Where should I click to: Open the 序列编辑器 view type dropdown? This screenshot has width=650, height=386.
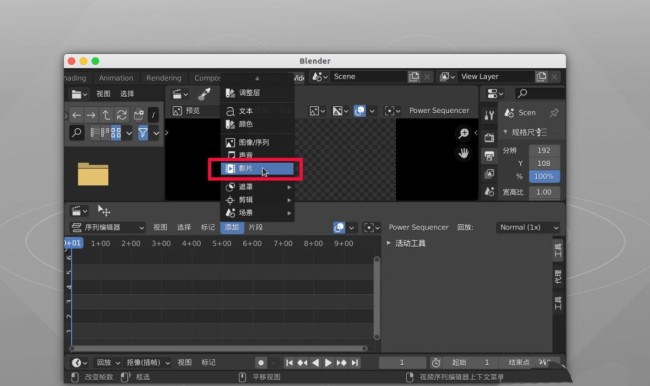click(107, 227)
